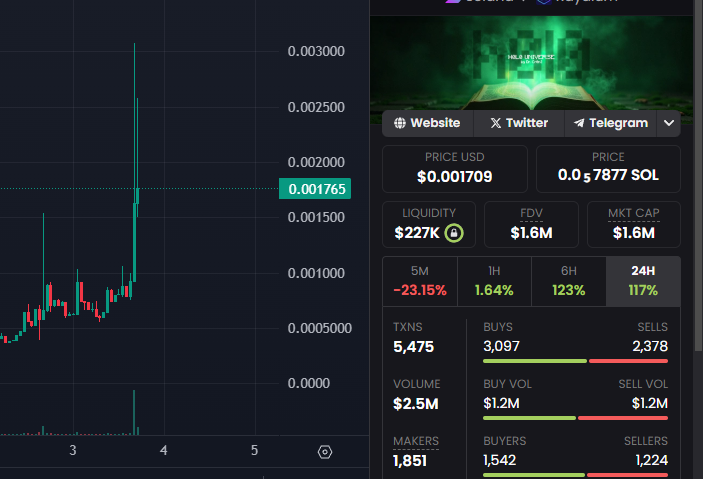This screenshot has width=703, height=479.
Task: Click the BUYERS count 1,542
Action: 499,460
